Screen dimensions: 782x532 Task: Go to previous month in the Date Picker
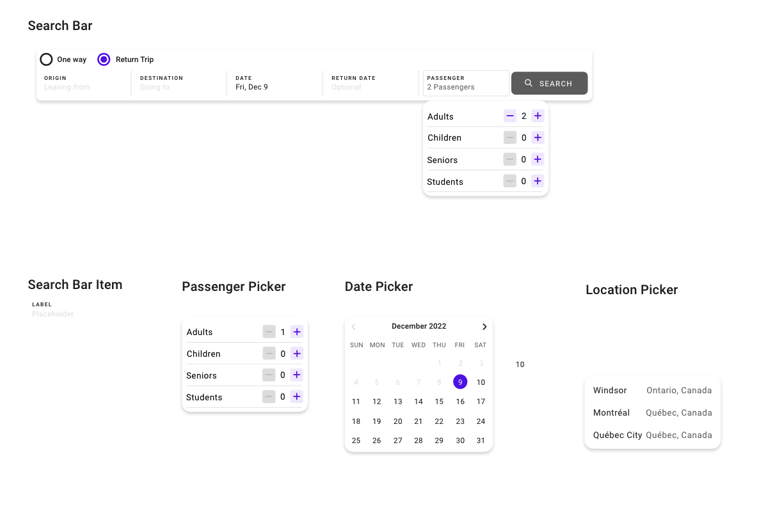[353, 326]
